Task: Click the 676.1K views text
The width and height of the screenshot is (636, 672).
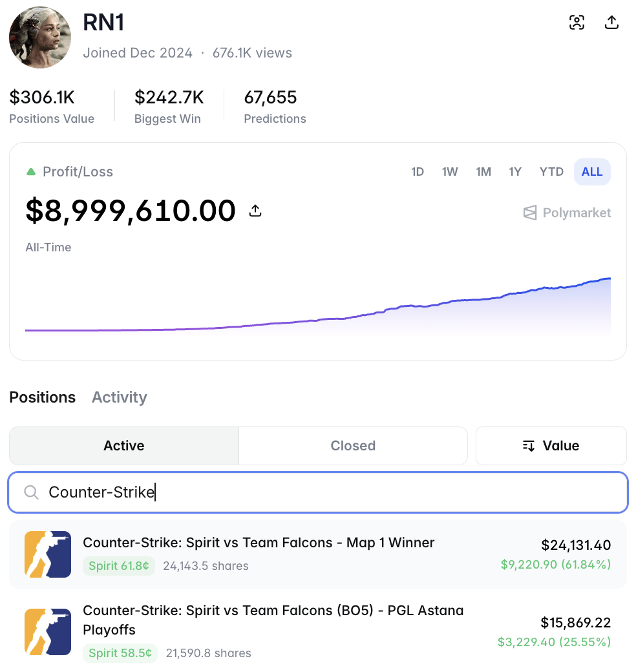Action: point(253,53)
